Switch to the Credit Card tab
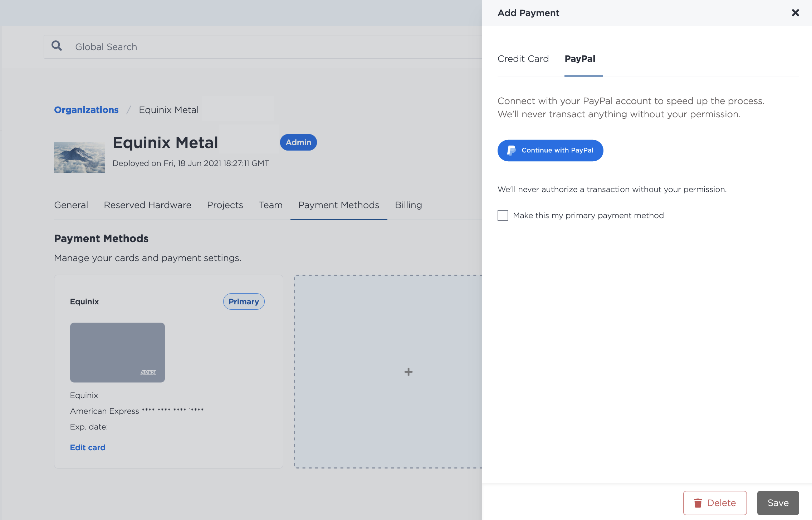The image size is (812, 520). pyautogui.click(x=523, y=59)
